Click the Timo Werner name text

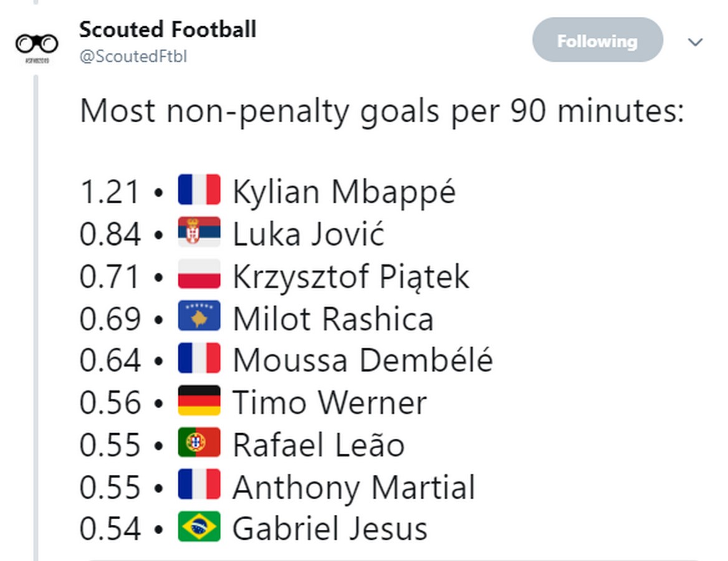pos(329,402)
